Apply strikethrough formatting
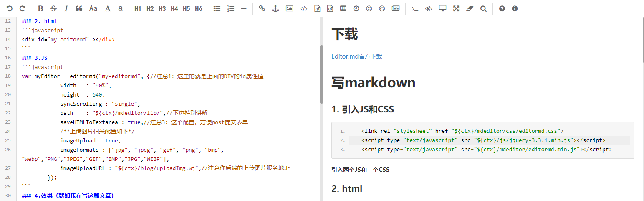This screenshot has width=644, height=201. click(x=53, y=8)
